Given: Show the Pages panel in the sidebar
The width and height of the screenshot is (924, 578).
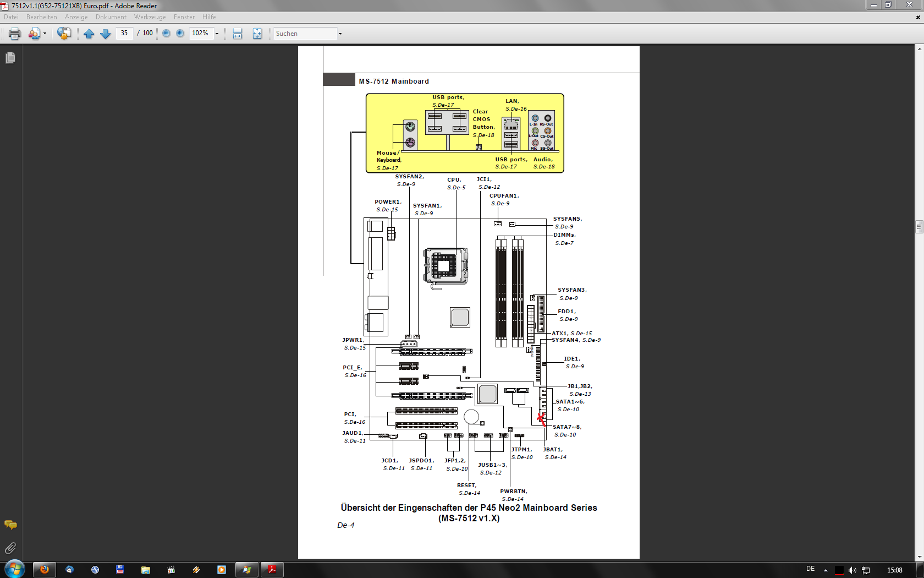Looking at the screenshot, I should click(10, 58).
